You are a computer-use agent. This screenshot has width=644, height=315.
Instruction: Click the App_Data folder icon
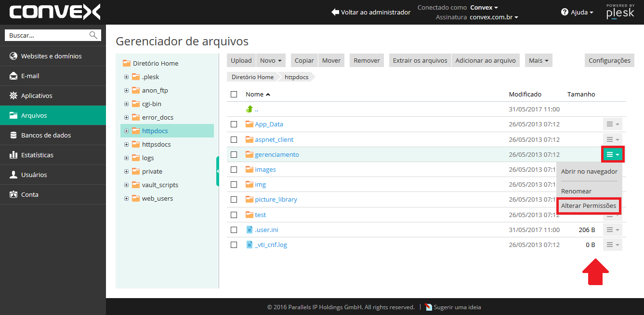(249, 124)
